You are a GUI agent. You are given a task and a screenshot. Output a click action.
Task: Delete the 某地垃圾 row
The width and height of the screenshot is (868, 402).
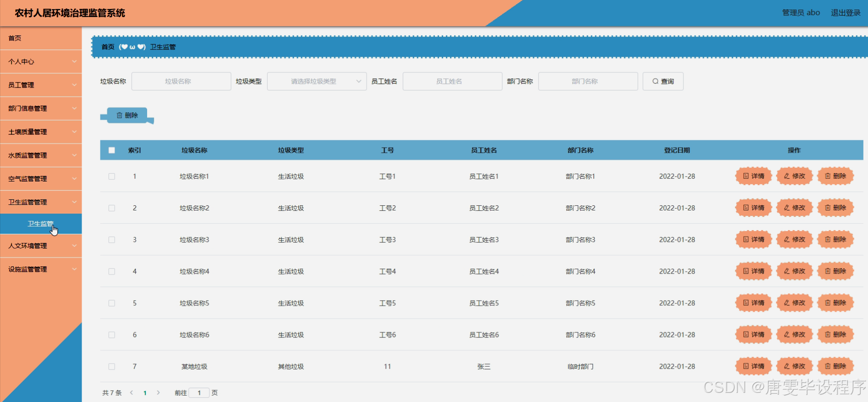(x=835, y=366)
